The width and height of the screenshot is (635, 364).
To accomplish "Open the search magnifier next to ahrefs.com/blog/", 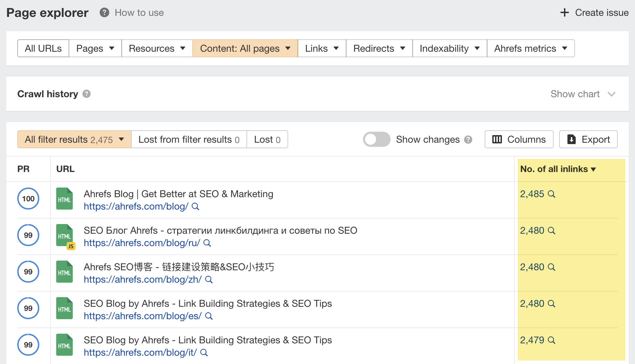I will [x=195, y=206].
